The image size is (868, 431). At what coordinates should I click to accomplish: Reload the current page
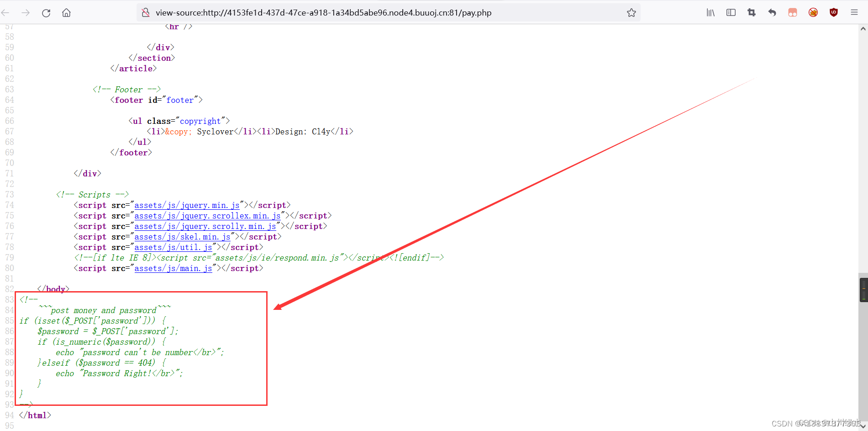tap(46, 13)
